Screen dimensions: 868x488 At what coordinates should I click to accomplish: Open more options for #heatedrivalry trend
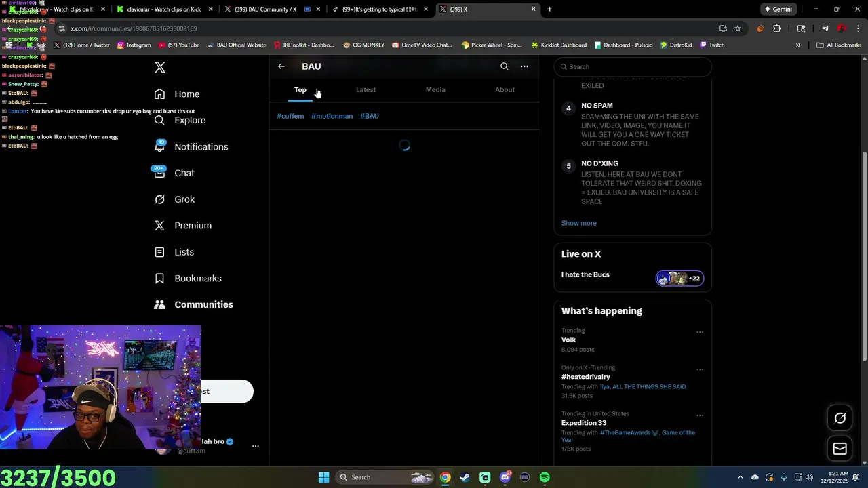pyautogui.click(x=700, y=369)
